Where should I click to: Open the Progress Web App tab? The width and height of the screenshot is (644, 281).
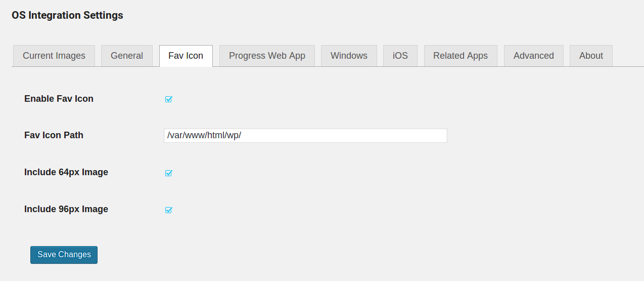click(x=267, y=56)
